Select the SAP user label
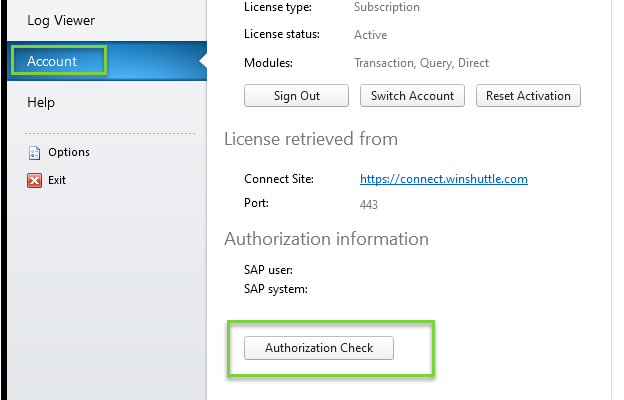The image size is (624, 400). (x=268, y=269)
